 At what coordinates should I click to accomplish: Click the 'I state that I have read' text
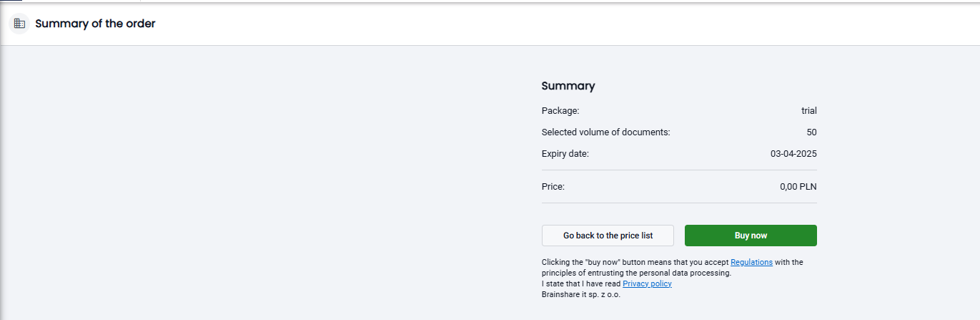click(x=581, y=283)
